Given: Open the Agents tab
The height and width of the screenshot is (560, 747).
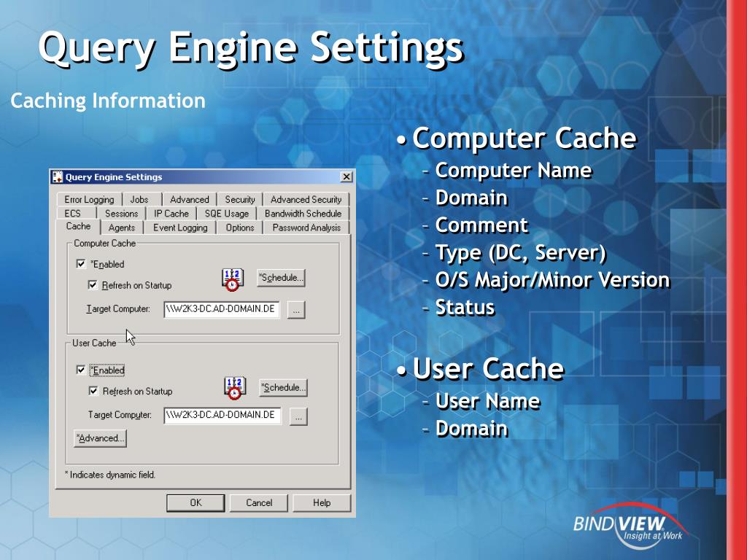Looking at the screenshot, I should pos(122,227).
